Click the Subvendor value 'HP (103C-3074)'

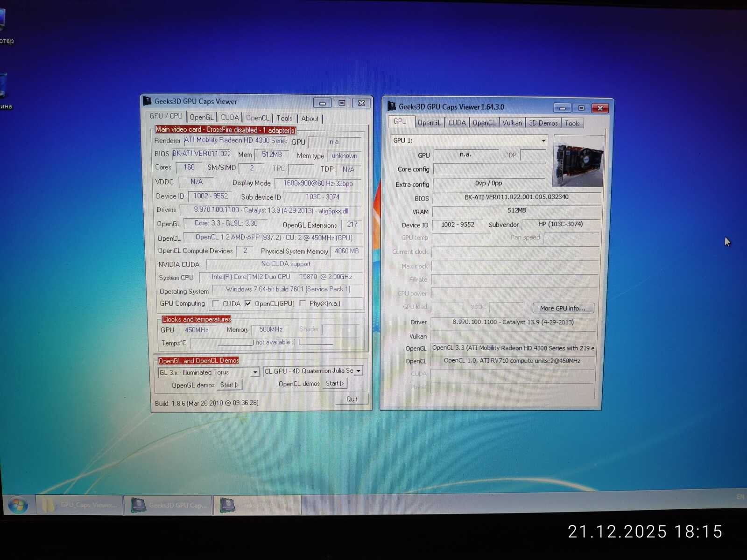click(560, 224)
